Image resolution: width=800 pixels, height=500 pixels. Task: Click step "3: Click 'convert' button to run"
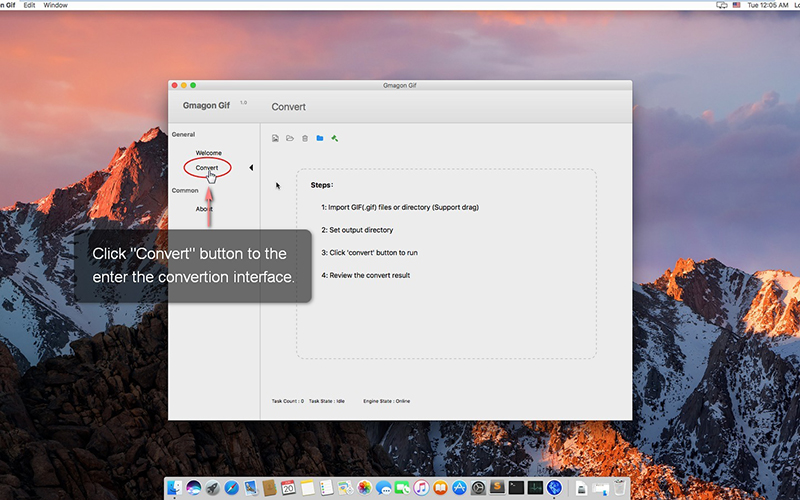(x=369, y=253)
